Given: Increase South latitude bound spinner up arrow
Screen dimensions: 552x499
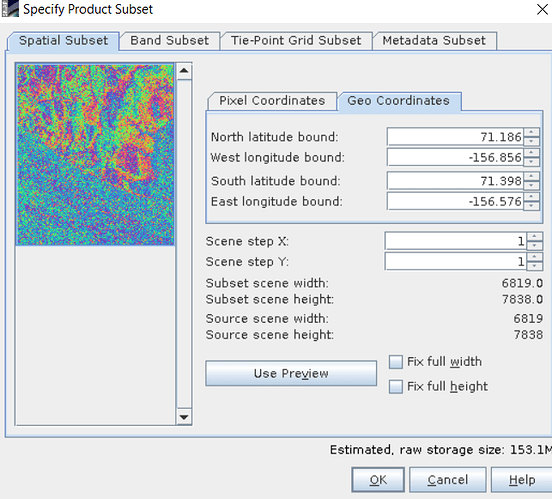Looking at the screenshot, I should pyautogui.click(x=532, y=176).
